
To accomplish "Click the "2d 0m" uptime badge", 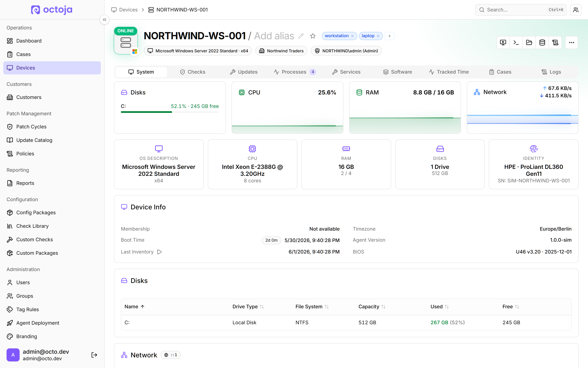I will pos(271,240).
